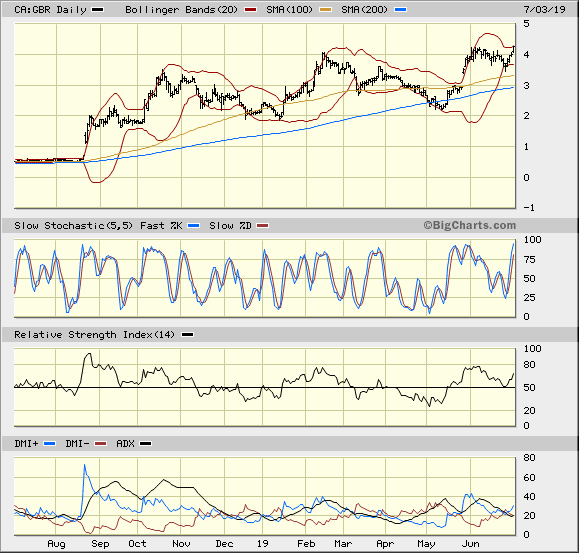This screenshot has height=553, width=579.
Task: Click the 19 year label on time axis
Action: 262,544
